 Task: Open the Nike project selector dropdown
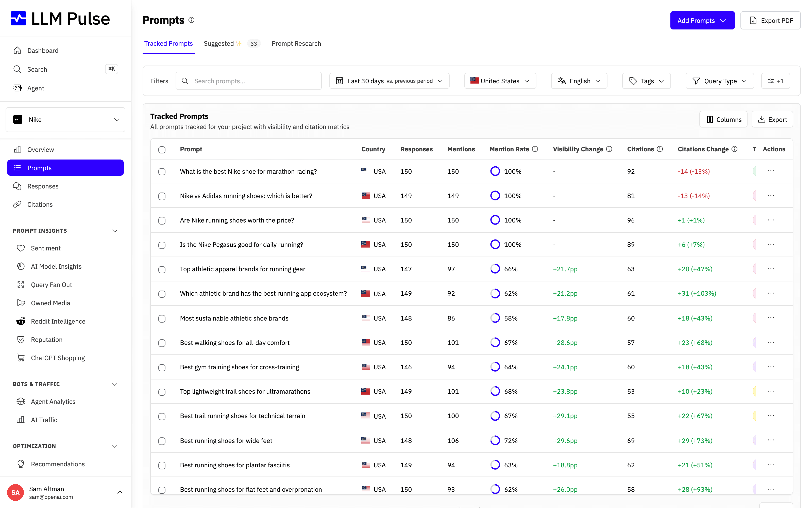[x=65, y=120]
